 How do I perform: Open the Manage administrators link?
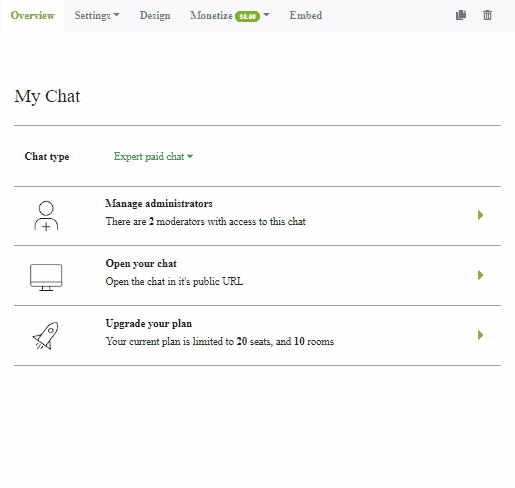(x=159, y=204)
